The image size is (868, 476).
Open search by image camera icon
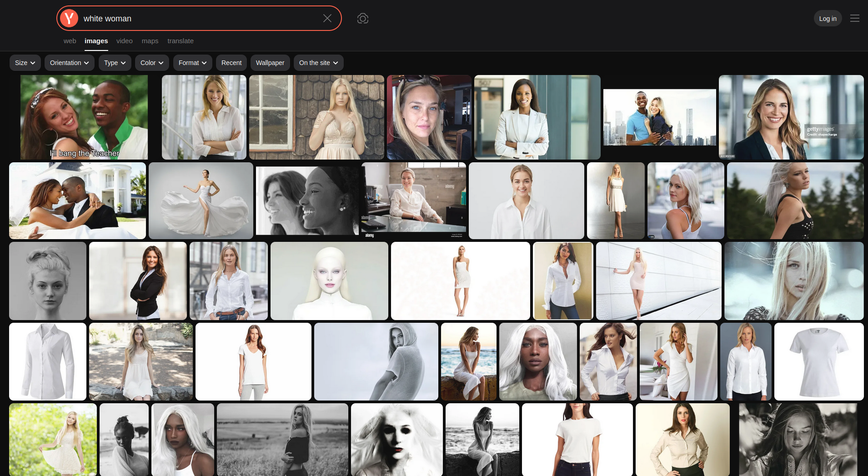(363, 18)
